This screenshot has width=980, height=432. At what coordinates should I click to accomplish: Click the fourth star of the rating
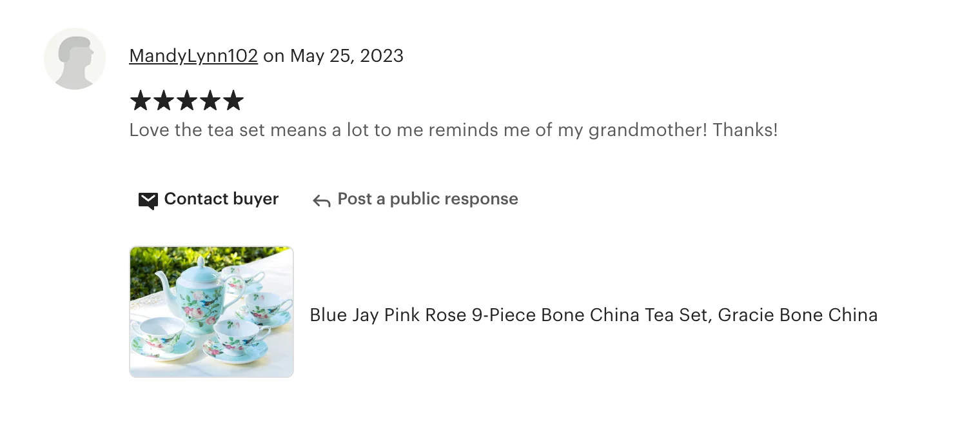tap(210, 101)
